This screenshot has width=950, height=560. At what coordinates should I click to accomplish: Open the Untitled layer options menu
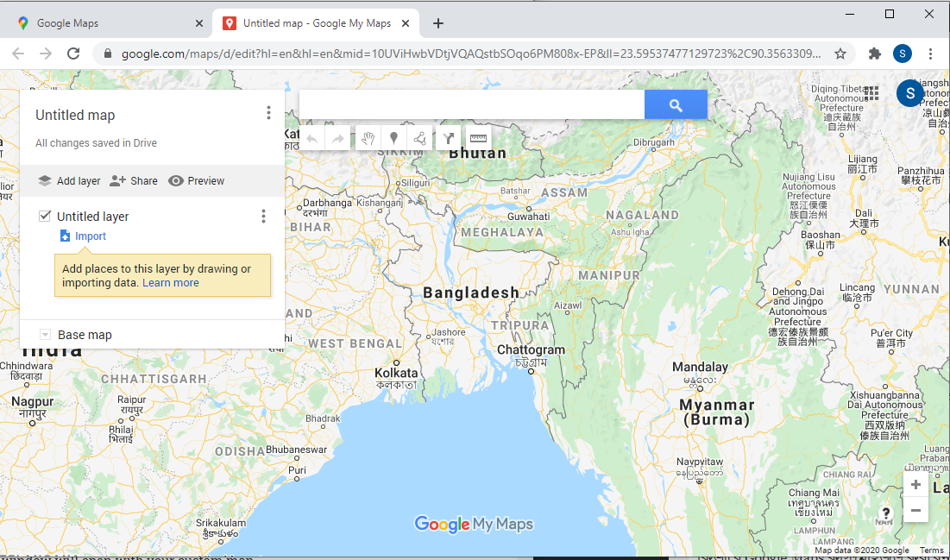(x=264, y=217)
